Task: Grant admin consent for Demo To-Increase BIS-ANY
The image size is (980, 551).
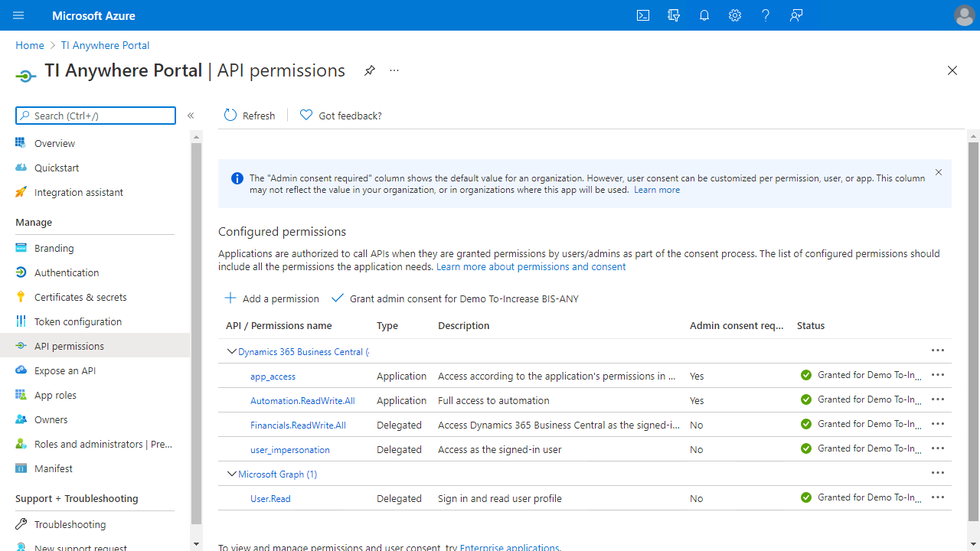Action: [456, 298]
